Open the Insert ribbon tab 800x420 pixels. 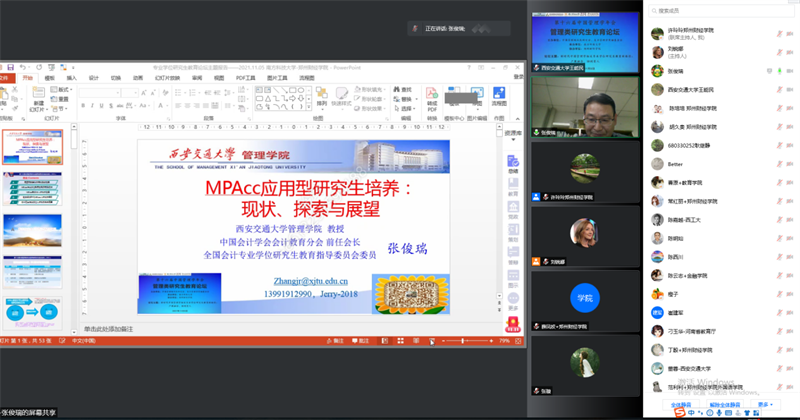71,77
